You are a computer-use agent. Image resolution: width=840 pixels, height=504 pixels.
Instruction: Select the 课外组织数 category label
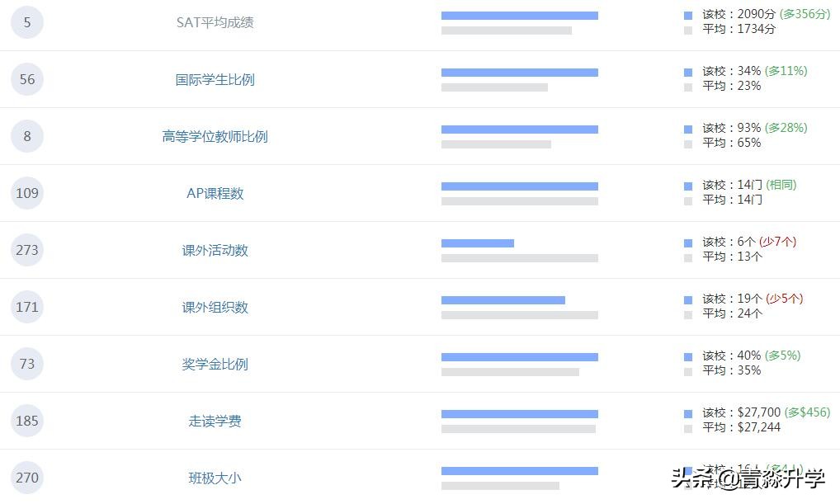tap(215, 307)
